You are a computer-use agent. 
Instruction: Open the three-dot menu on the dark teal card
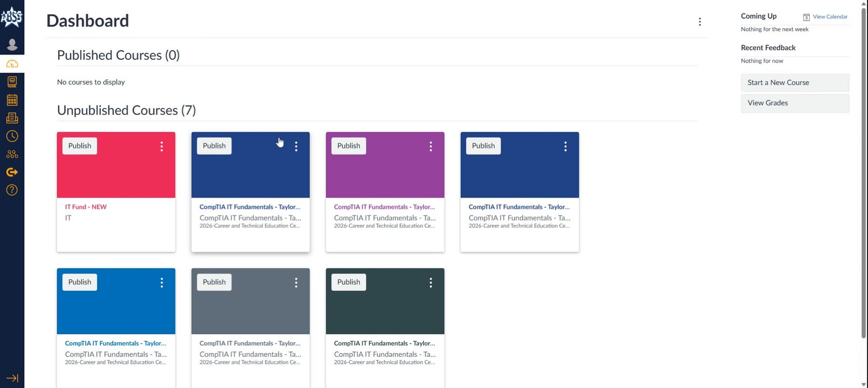430,282
